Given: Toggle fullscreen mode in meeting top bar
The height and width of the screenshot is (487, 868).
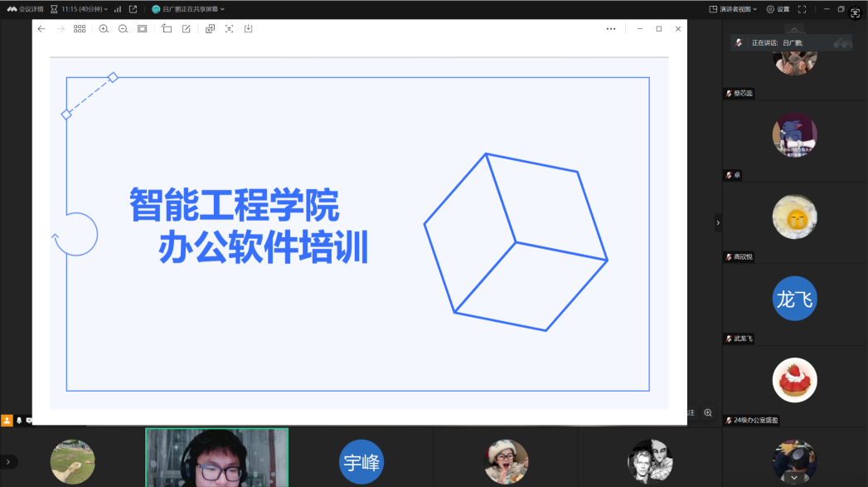Looking at the screenshot, I should (x=802, y=9).
